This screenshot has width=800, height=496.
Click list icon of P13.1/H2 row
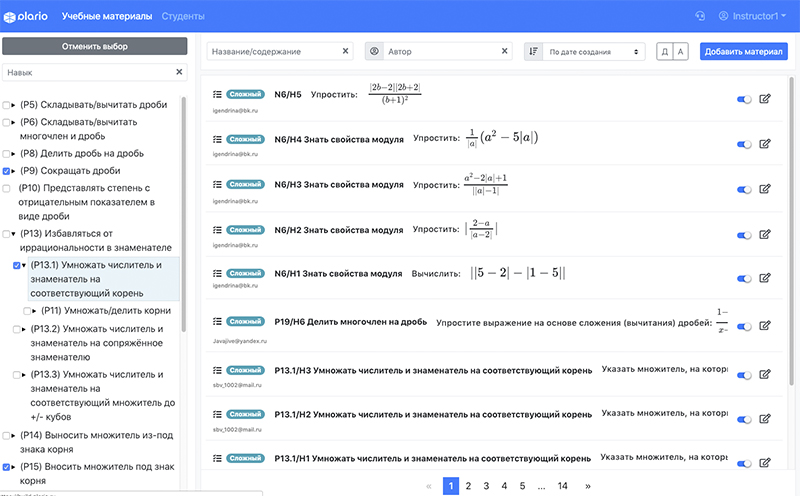pyautogui.click(x=217, y=414)
